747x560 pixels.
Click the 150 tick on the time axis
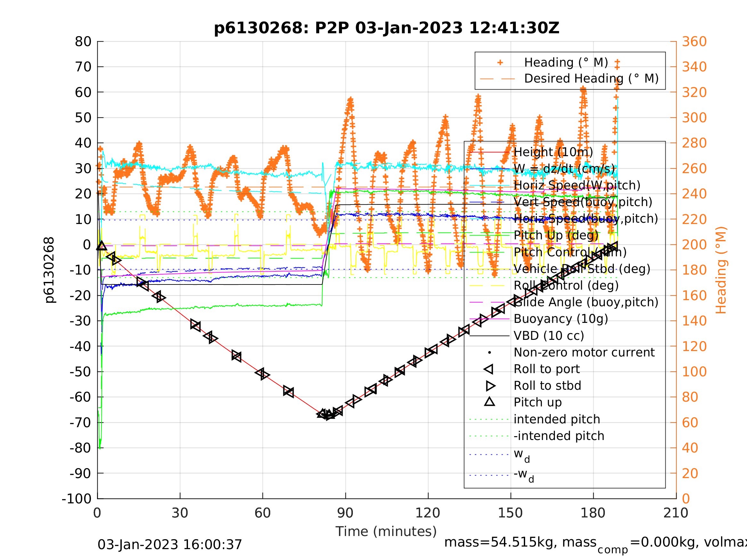(510, 513)
